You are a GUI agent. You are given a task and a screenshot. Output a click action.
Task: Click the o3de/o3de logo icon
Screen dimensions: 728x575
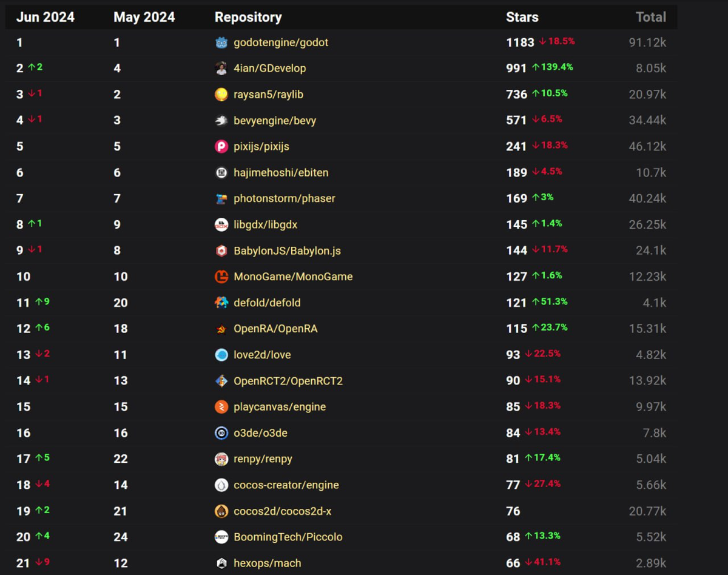[x=221, y=433]
